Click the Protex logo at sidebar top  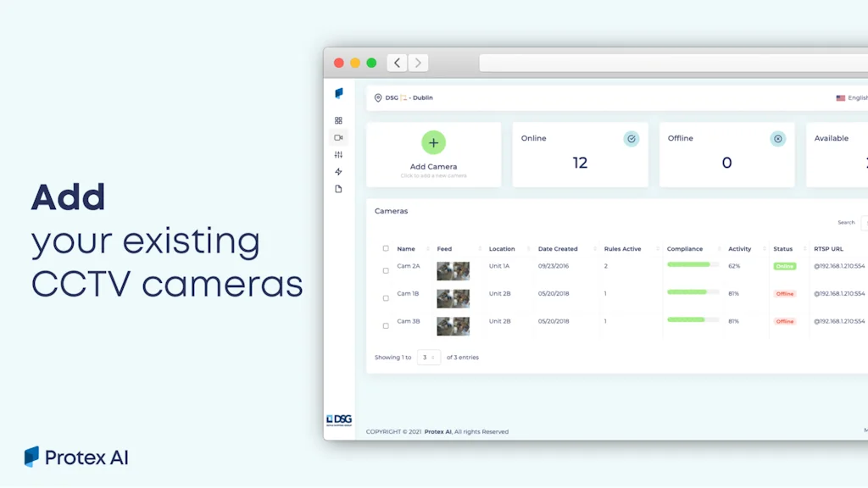coord(339,93)
